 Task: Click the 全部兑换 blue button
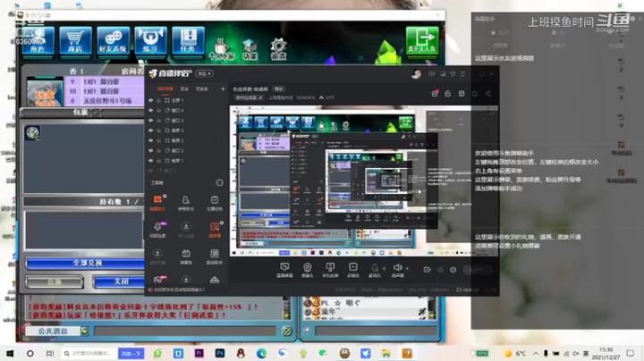pos(86,263)
